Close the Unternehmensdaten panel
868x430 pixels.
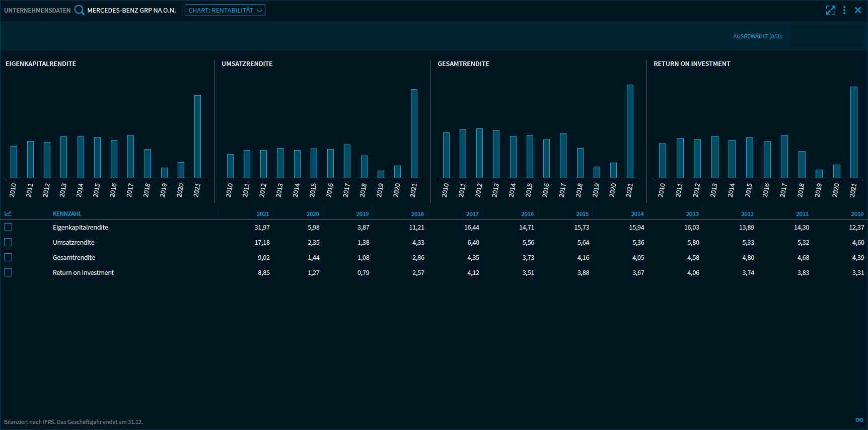click(858, 10)
